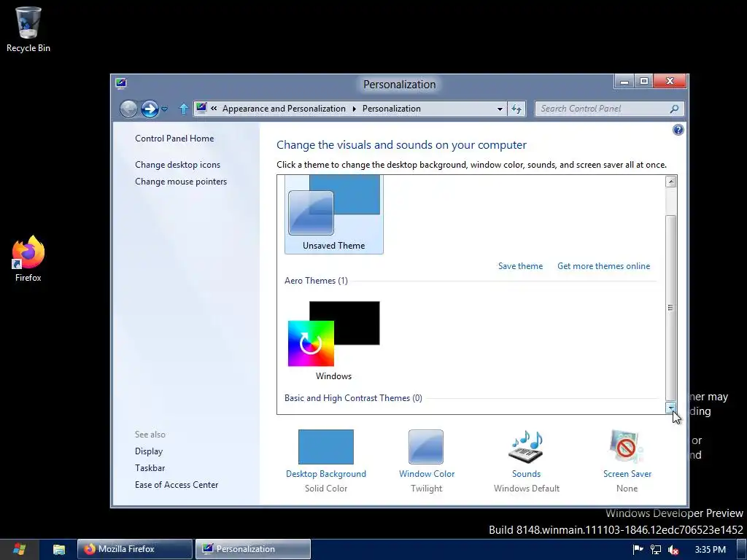Image resolution: width=747 pixels, height=560 pixels.
Task: Open the Desktop Background blue swatch icon
Action: (x=326, y=447)
